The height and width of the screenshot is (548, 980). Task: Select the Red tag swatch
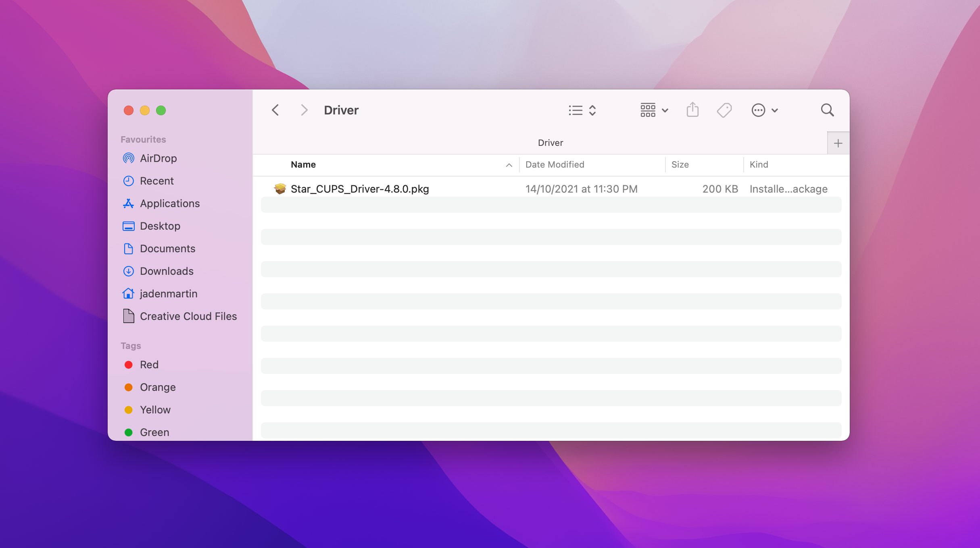coord(149,365)
